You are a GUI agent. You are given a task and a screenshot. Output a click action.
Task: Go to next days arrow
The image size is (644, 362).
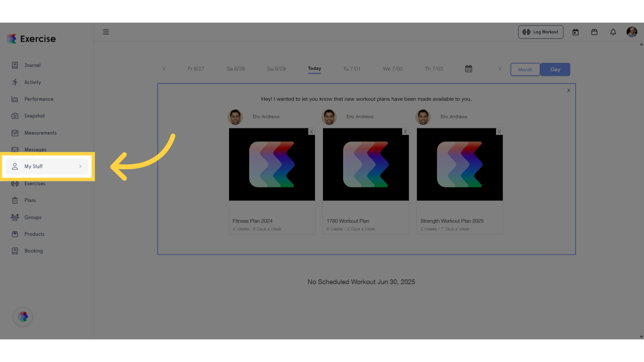[x=500, y=69]
